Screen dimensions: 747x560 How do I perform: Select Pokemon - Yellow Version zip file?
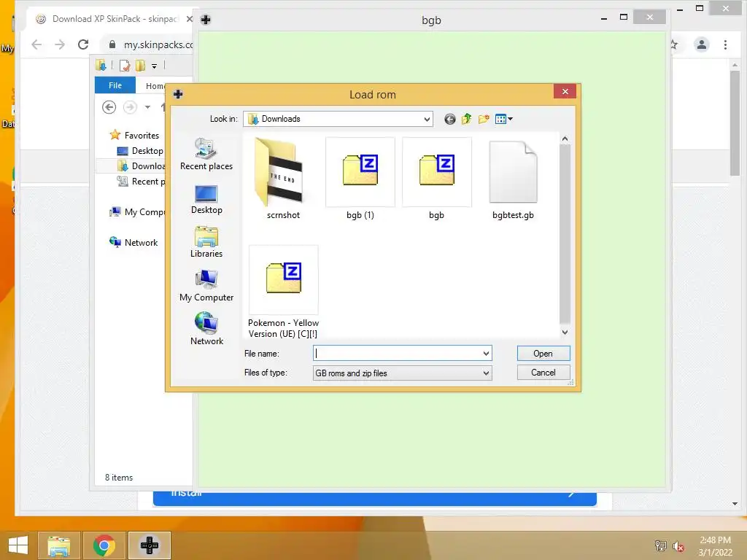[284, 292]
